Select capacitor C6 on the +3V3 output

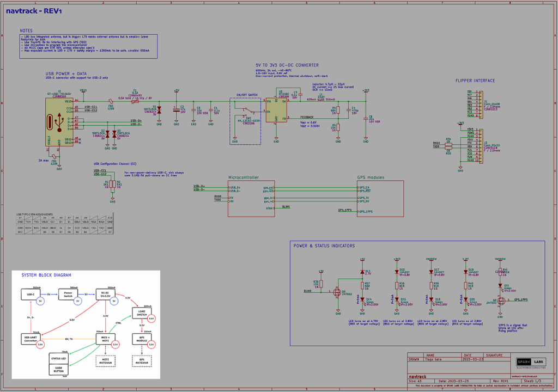pyautogui.click(x=366, y=119)
